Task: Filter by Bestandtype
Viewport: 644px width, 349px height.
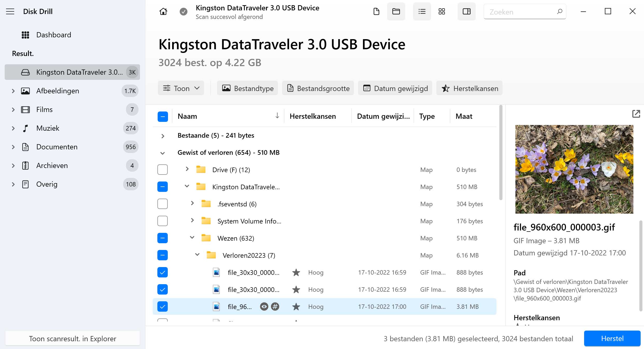Action: pos(247,88)
